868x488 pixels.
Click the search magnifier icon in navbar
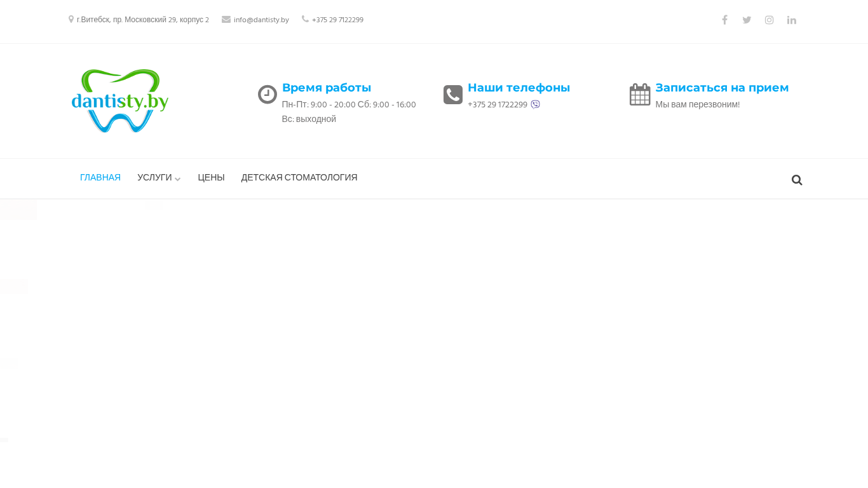[797, 180]
